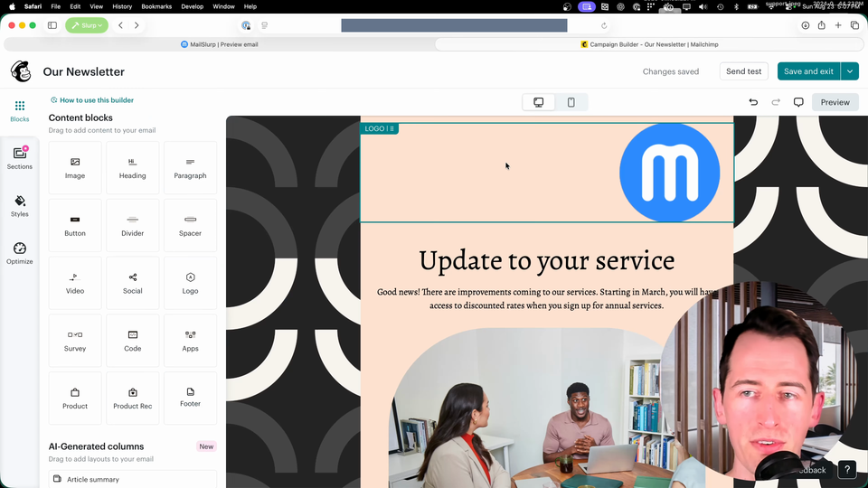The width and height of the screenshot is (868, 488).
Task: Select the Product content block
Action: pyautogui.click(x=75, y=398)
